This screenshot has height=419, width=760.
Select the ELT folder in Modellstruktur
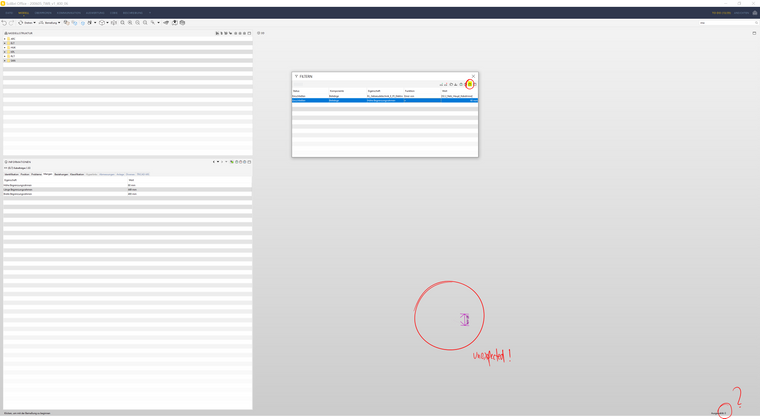pyautogui.click(x=13, y=43)
